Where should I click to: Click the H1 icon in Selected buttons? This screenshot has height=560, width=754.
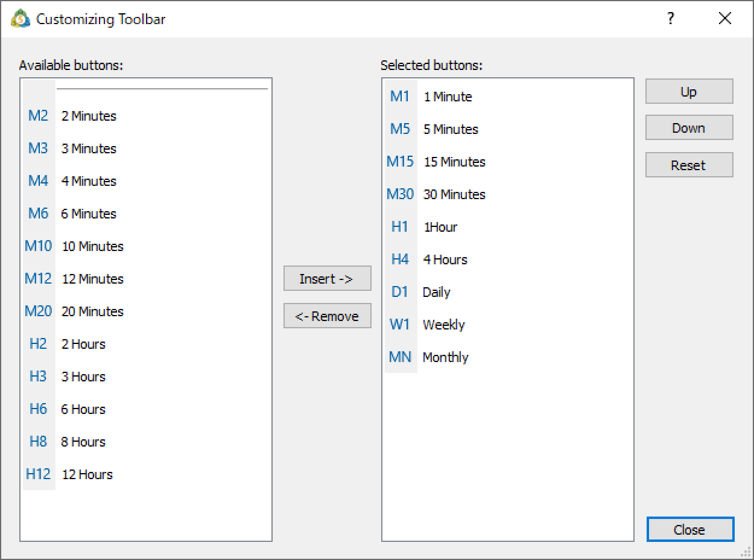click(400, 227)
